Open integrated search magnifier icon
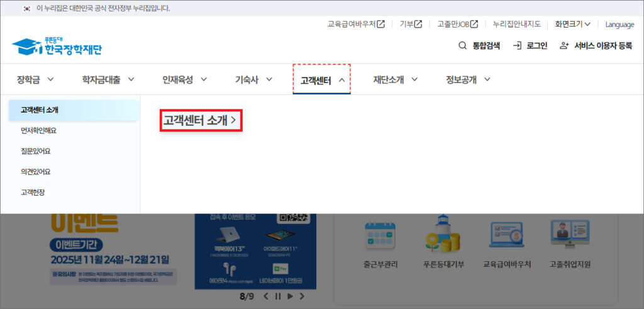The height and width of the screenshot is (309, 644). pyautogui.click(x=462, y=45)
